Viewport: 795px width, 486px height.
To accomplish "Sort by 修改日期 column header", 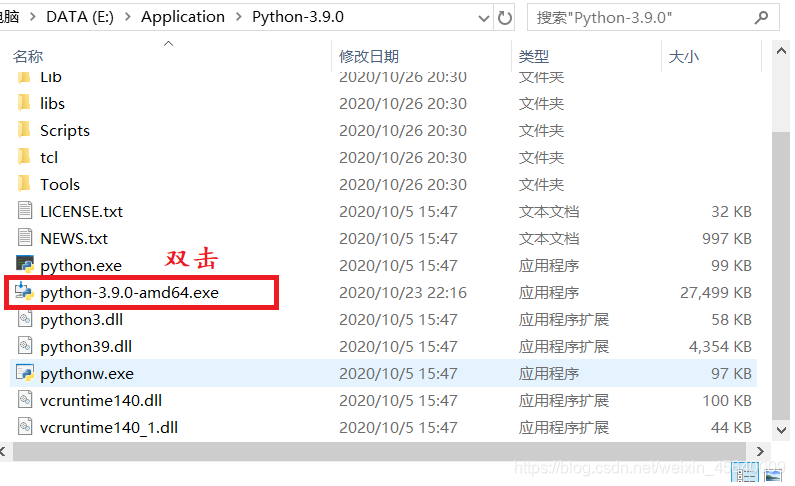I will point(369,56).
